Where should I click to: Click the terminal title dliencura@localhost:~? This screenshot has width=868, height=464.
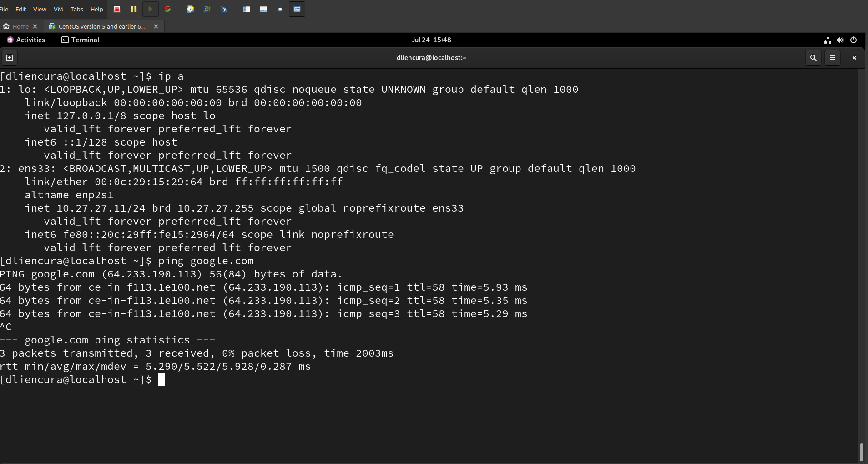point(431,58)
